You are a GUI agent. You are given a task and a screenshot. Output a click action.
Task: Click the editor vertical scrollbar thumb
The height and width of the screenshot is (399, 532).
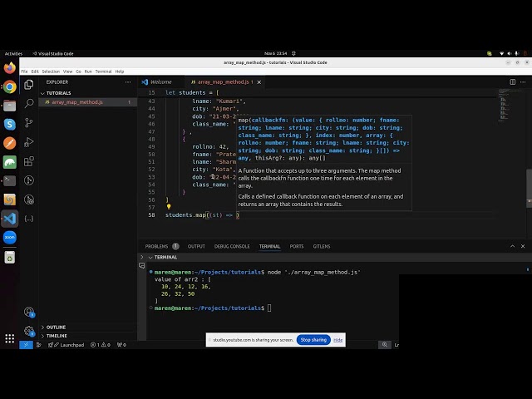click(x=529, y=189)
